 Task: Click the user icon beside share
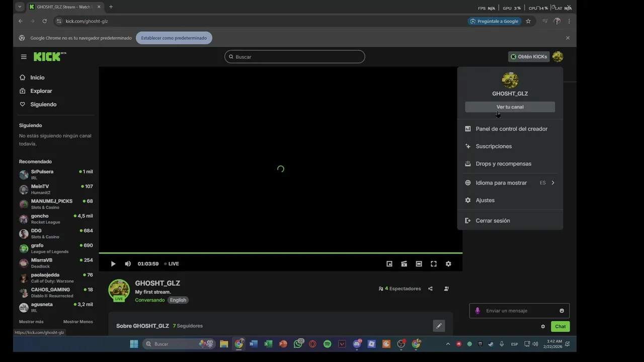(x=446, y=289)
